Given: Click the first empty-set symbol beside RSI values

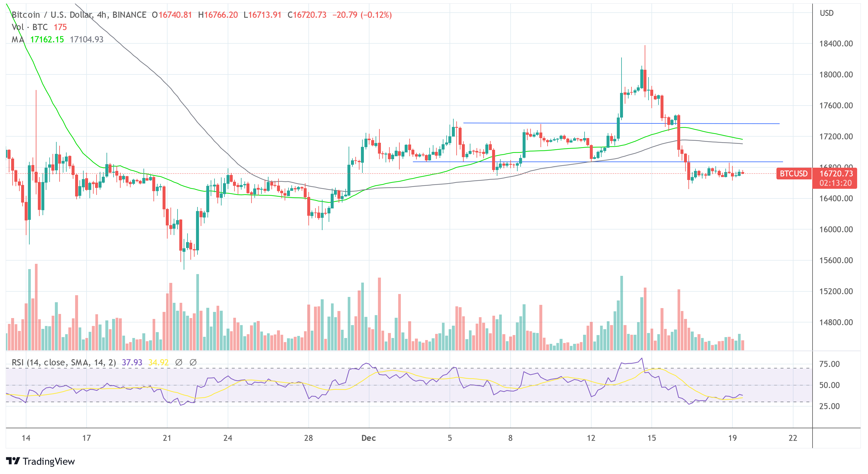Looking at the screenshot, I should tap(179, 362).
